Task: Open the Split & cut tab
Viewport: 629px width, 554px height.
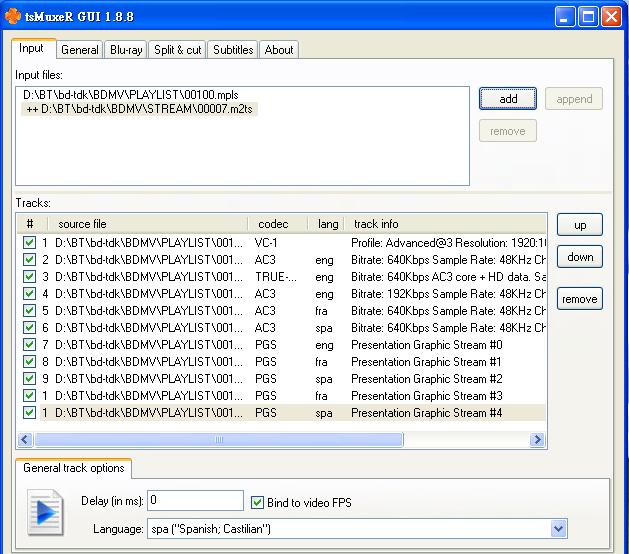Action: click(x=177, y=50)
